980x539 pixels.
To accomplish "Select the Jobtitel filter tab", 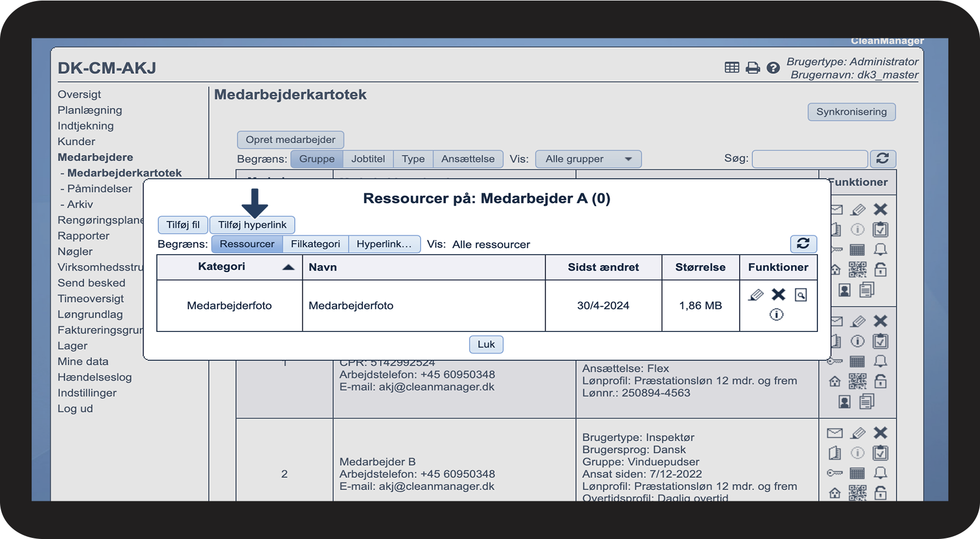I will pyautogui.click(x=368, y=159).
